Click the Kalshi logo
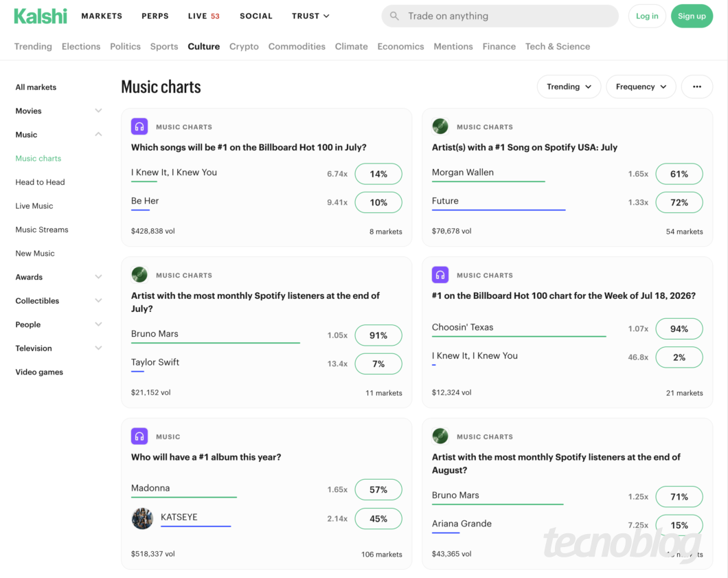 41,16
